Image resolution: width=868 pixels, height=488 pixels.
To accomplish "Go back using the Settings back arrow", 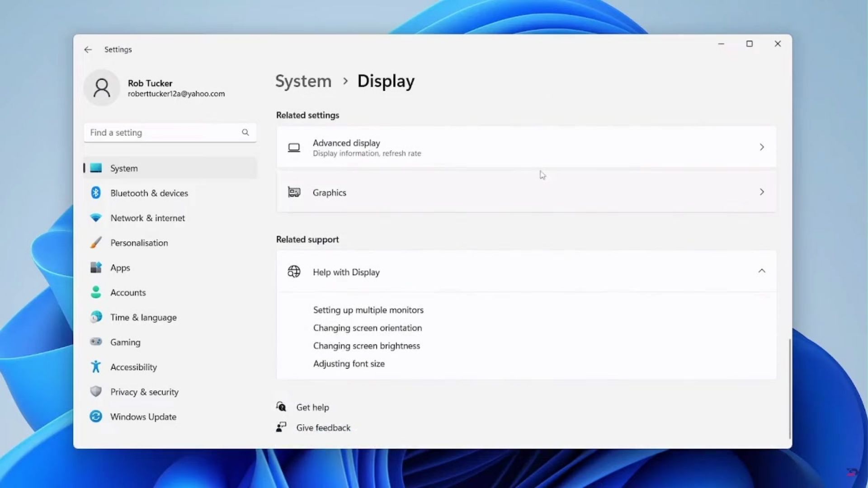I will (88, 50).
